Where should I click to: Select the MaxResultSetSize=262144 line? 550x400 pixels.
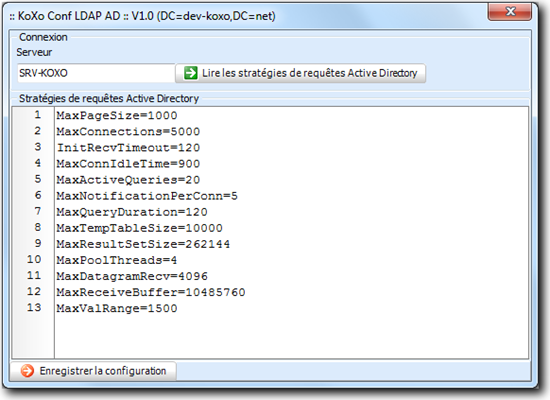coord(143,244)
